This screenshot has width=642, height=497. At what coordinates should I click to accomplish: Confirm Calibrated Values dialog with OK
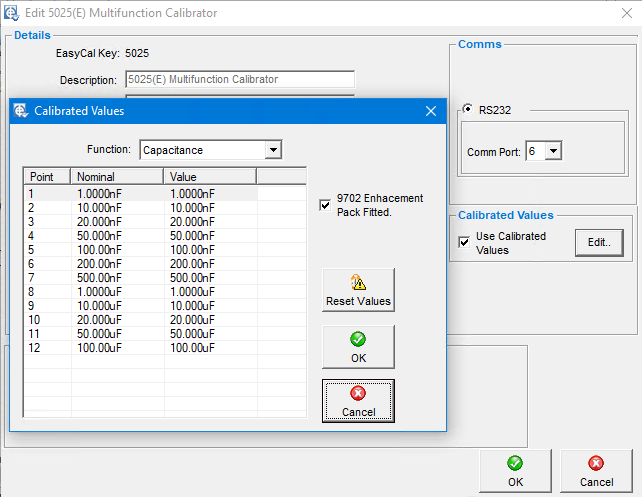click(358, 346)
